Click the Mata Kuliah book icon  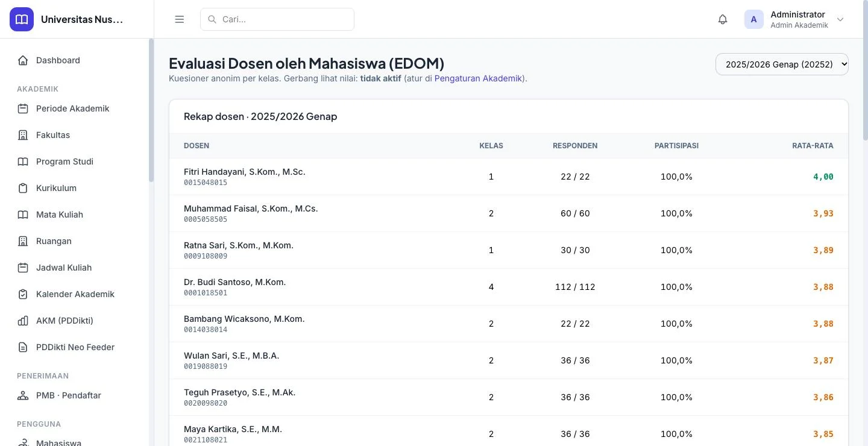(x=23, y=215)
